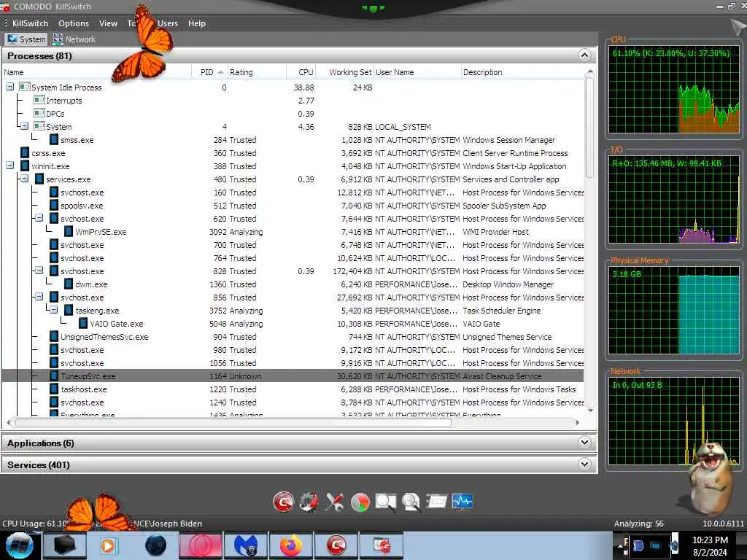Expand the Applications (6) panel
Image resolution: width=747 pixels, height=560 pixels.
pos(584,443)
